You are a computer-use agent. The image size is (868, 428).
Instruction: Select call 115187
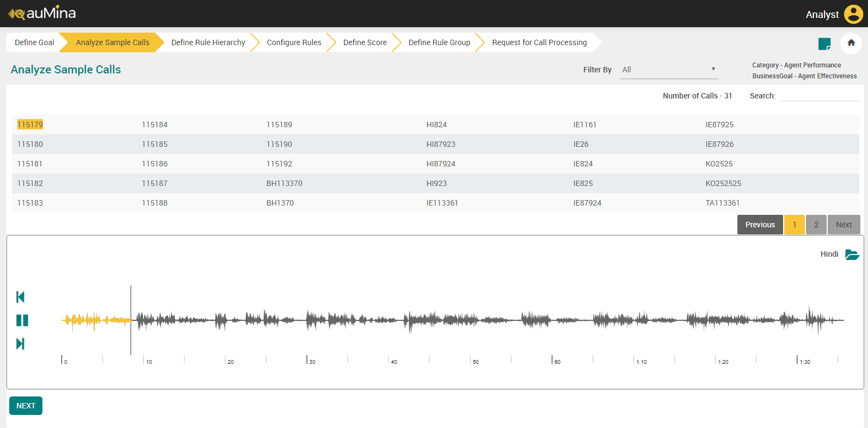coord(155,183)
